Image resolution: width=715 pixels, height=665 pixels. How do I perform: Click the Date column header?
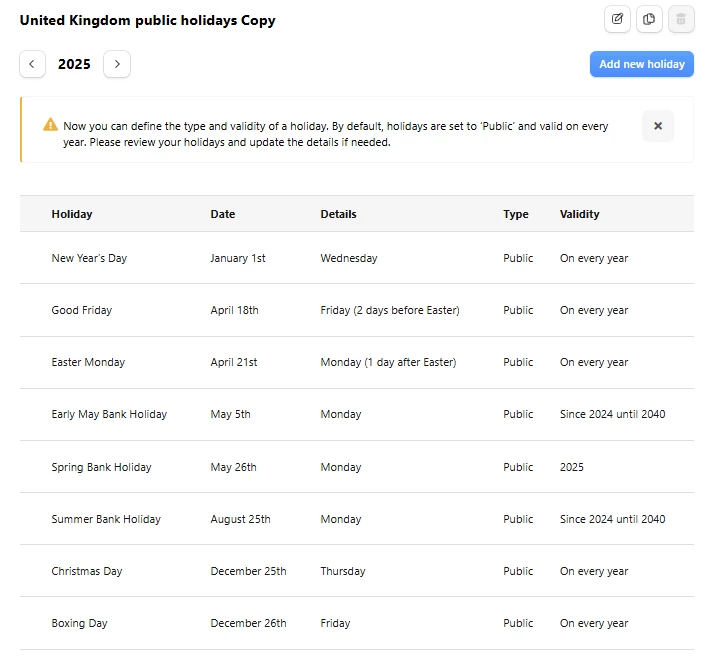click(x=223, y=214)
